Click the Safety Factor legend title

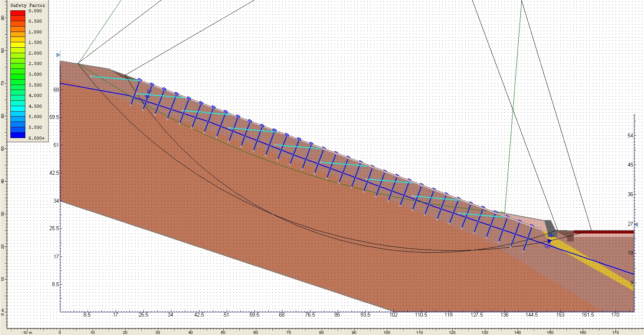pyautogui.click(x=28, y=5)
